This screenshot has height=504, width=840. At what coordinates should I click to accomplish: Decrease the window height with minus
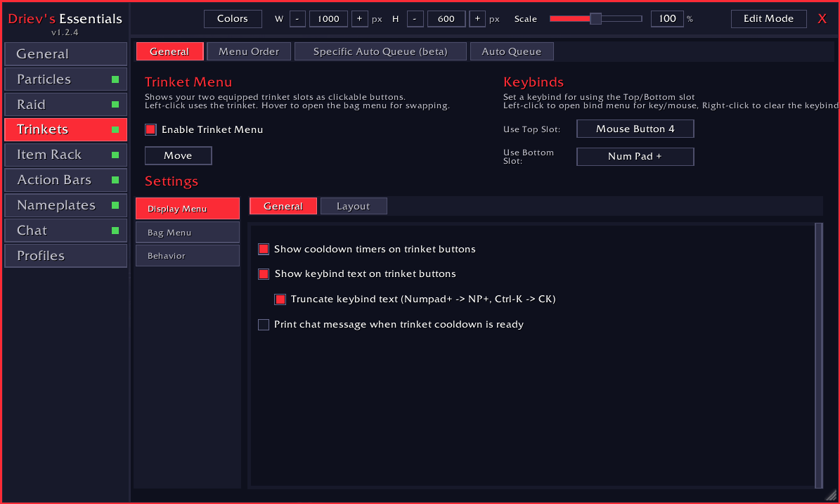click(415, 19)
